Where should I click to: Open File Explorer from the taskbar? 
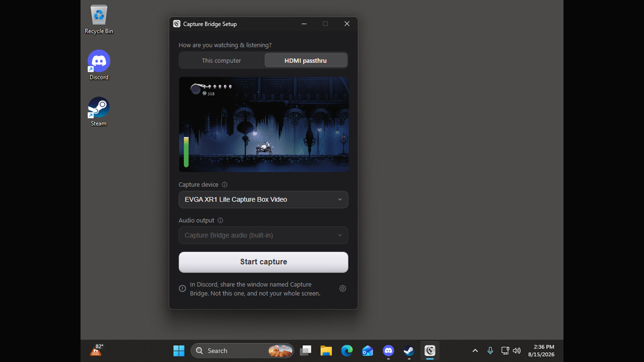tap(326, 351)
